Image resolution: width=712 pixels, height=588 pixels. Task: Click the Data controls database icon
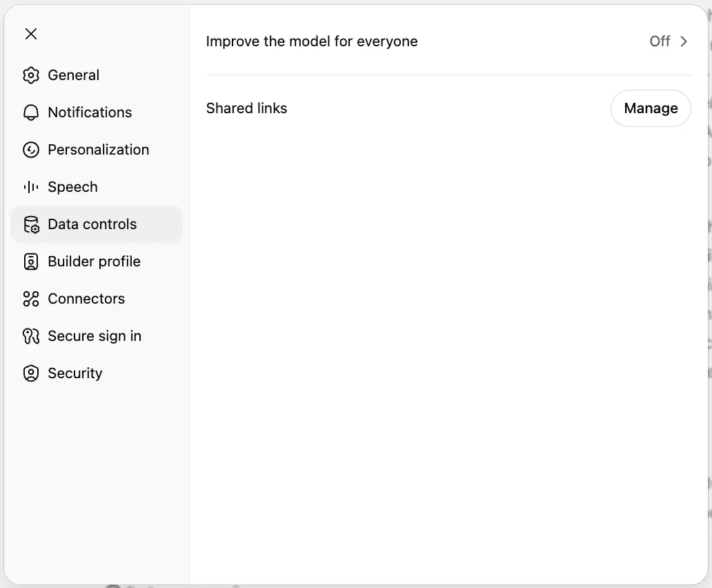tap(31, 224)
